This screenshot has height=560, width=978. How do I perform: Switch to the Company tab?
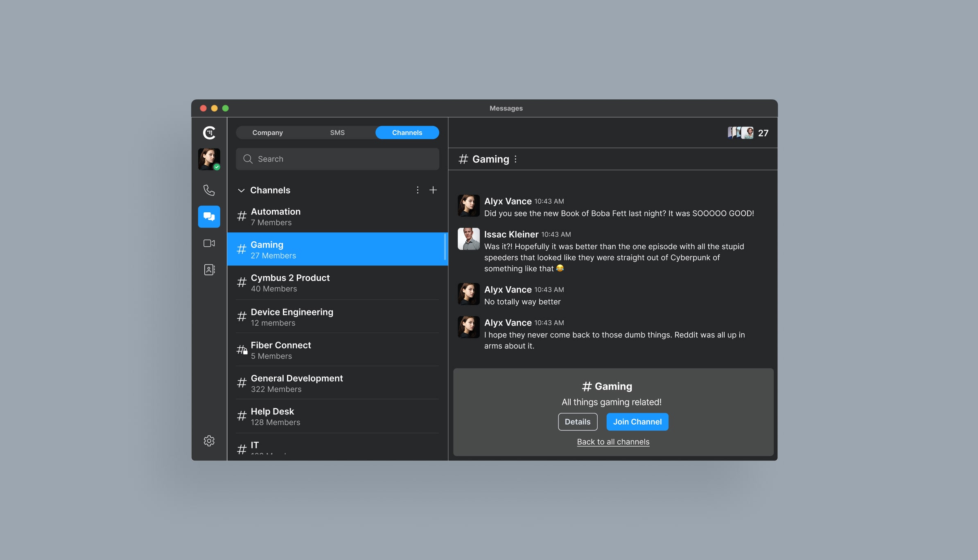268,132
